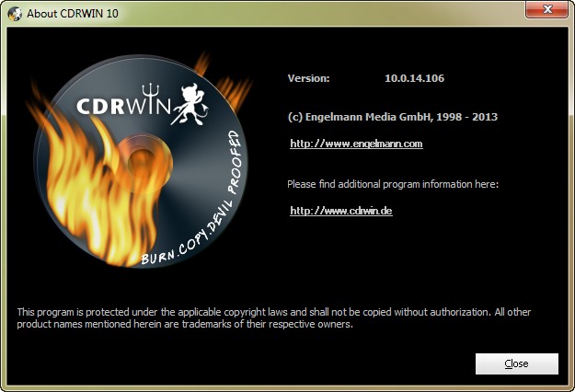Close the About CDRWIN 10 window
575x392 pixels.
(x=547, y=9)
